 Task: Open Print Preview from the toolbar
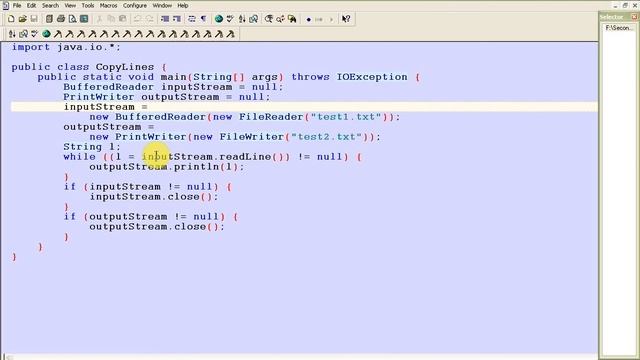point(72,19)
